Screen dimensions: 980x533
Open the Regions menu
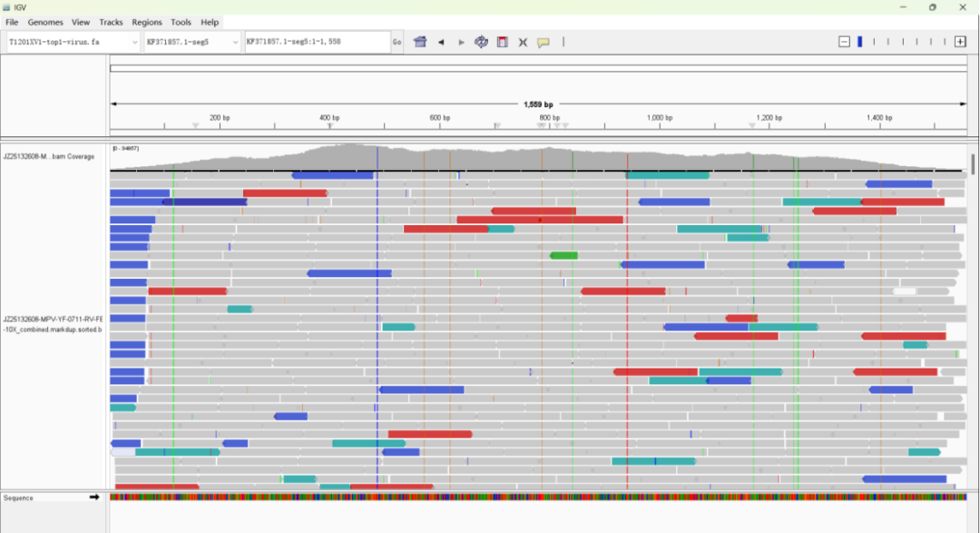click(147, 22)
